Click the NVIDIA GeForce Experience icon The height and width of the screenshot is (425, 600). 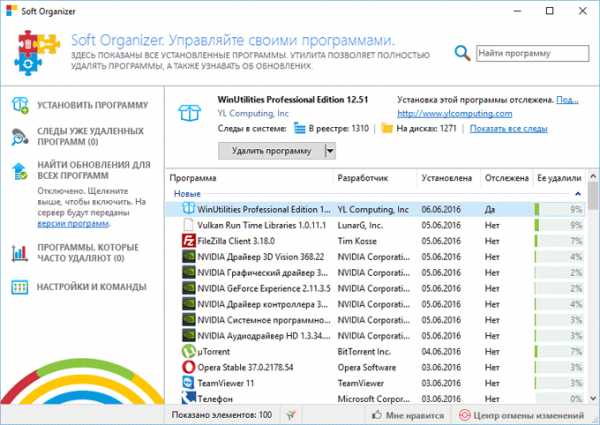click(x=188, y=288)
